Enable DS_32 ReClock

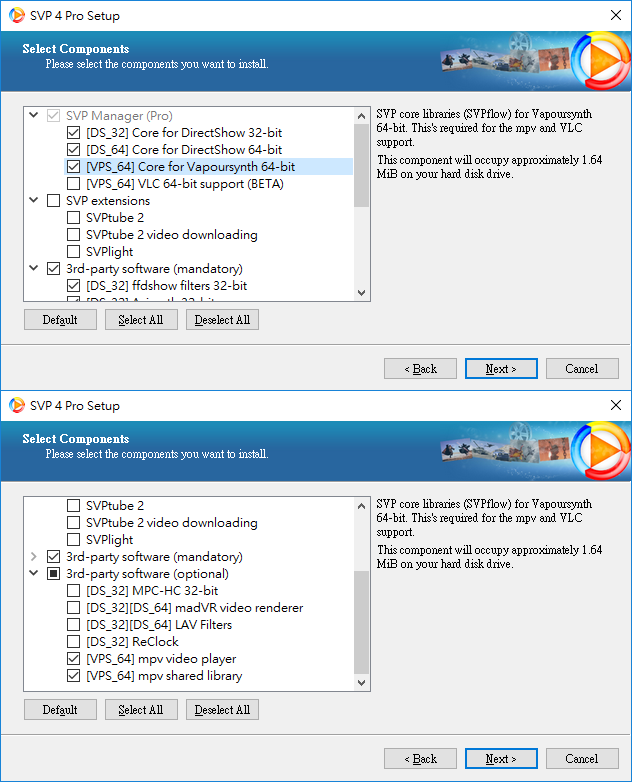click(73, 642)
